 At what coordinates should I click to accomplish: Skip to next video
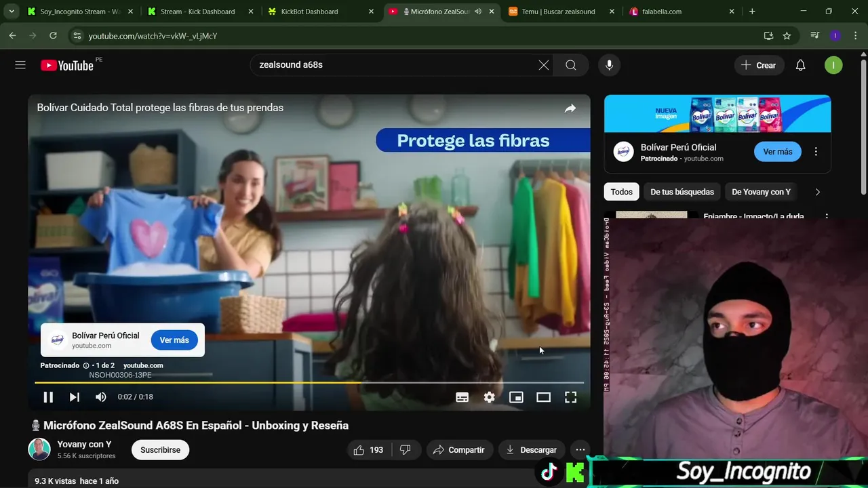coord(74,397)
